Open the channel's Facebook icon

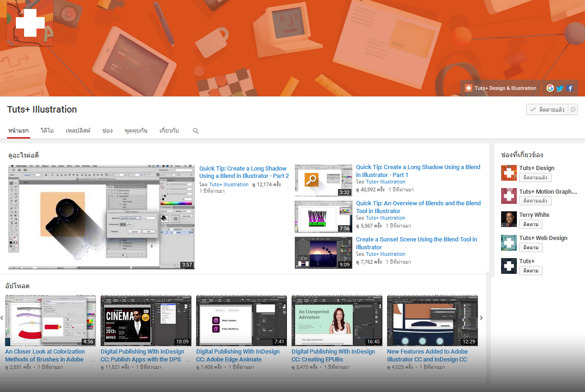[570, 88]
